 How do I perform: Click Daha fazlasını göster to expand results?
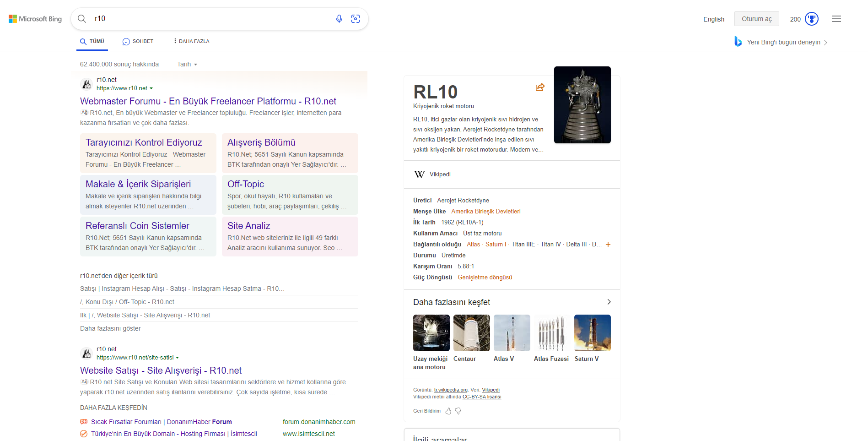[110, 328]
